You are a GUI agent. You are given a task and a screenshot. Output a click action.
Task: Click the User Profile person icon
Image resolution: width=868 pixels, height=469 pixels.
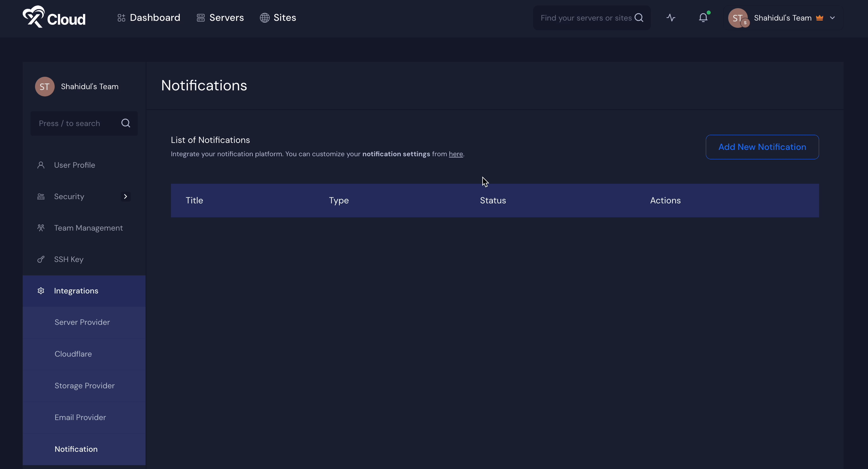41,165
